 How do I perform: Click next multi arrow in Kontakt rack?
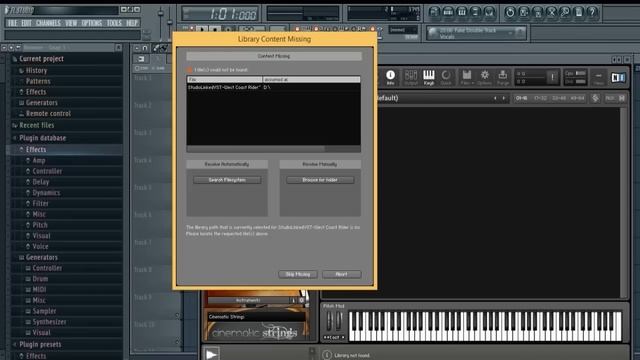[x=504, y=98]
